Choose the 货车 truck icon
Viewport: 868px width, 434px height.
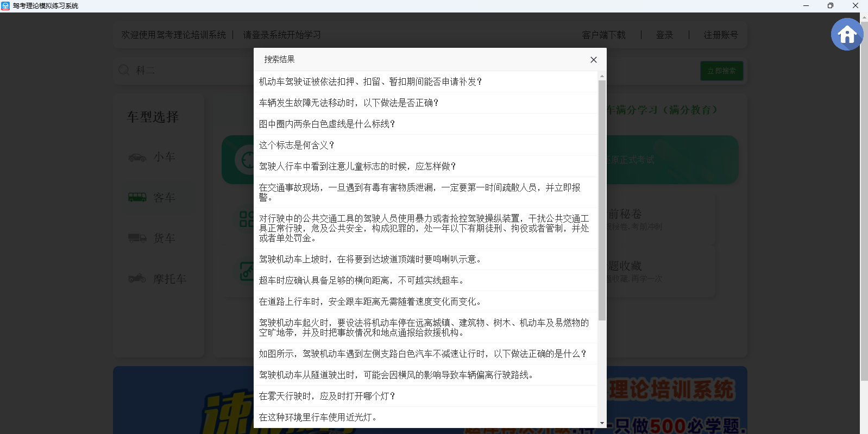(x=137, y=238)
